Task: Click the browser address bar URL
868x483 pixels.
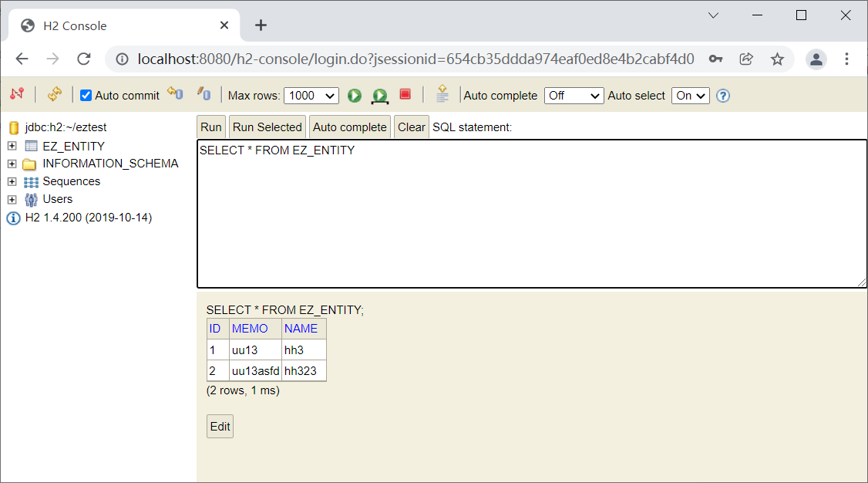Action: [415, 59]
